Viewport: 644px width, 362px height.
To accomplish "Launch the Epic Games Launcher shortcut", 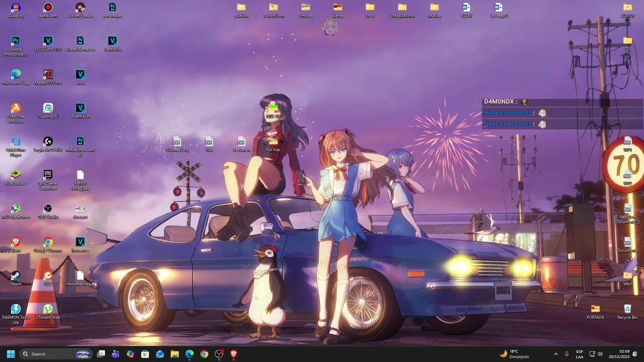I will tap(48, 180).
